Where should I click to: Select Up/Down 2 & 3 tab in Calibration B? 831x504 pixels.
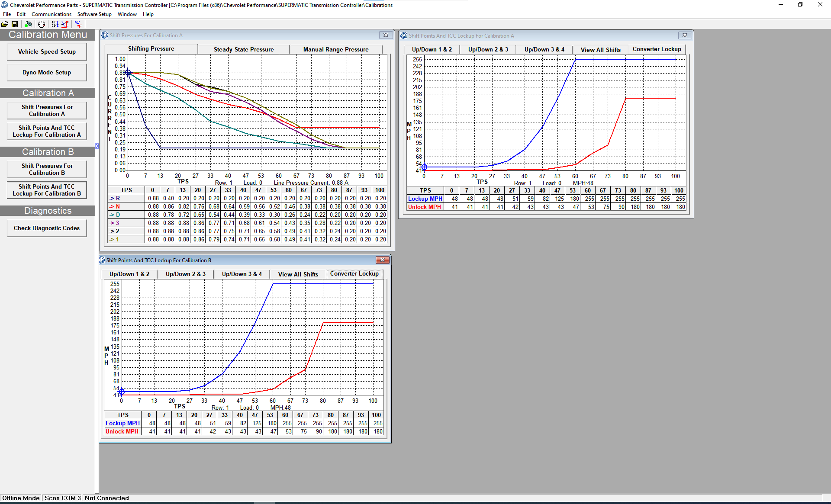(x=186, y=274)
